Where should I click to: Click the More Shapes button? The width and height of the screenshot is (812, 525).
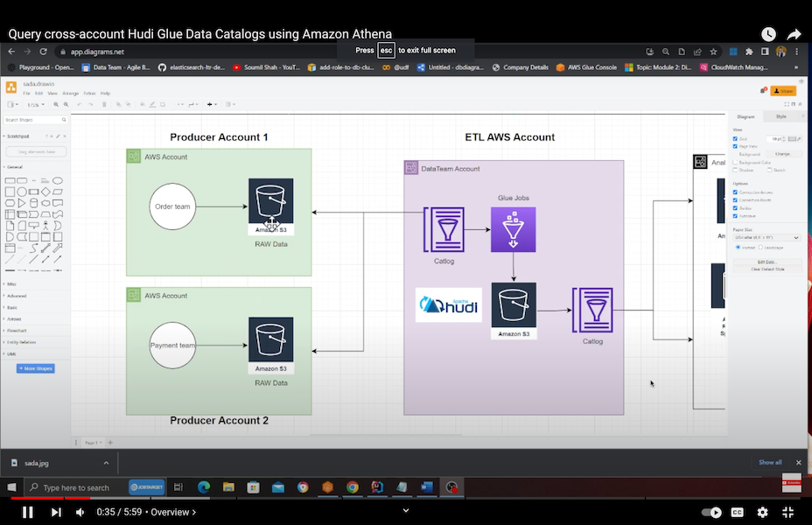tap(35, 368)
